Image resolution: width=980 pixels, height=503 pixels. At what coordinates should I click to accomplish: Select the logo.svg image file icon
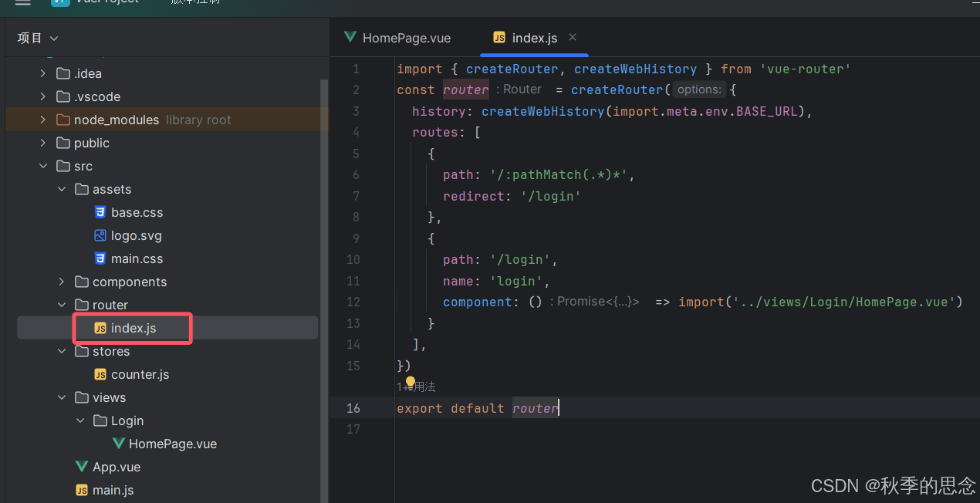coord(100,235)
